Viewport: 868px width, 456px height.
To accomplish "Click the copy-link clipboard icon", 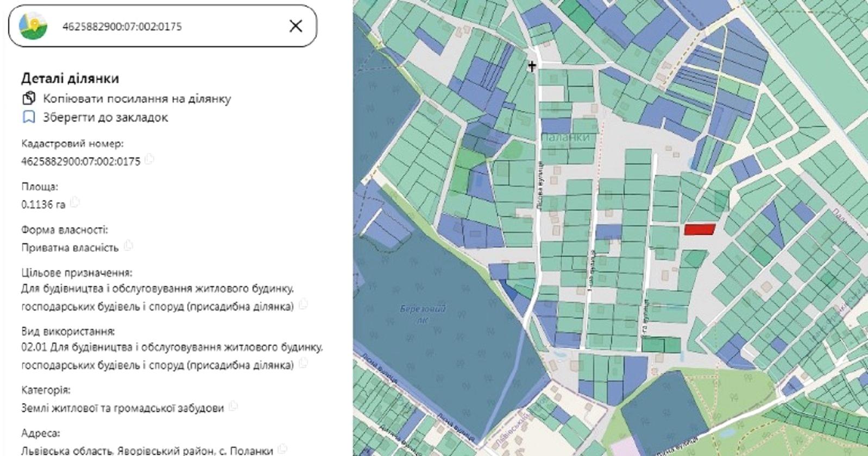I will click(29, 98).
